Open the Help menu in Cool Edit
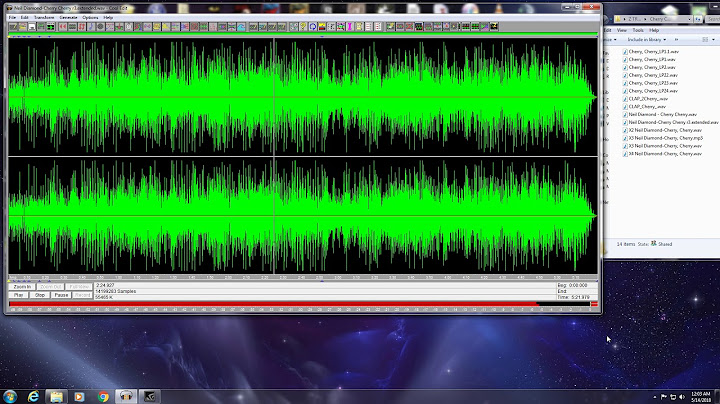 tap(108, 17)
